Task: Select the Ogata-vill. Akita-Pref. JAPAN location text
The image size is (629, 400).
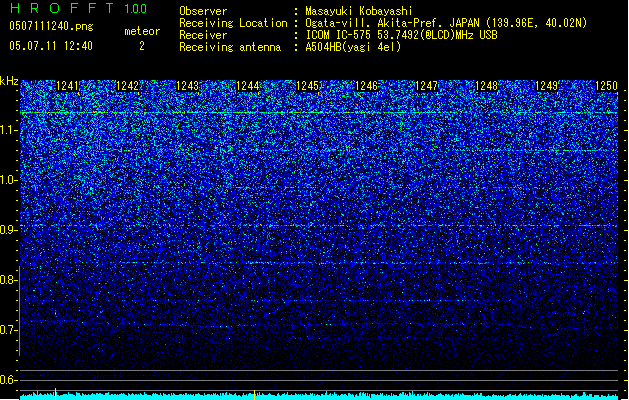Action: click(x=446, y=23)
